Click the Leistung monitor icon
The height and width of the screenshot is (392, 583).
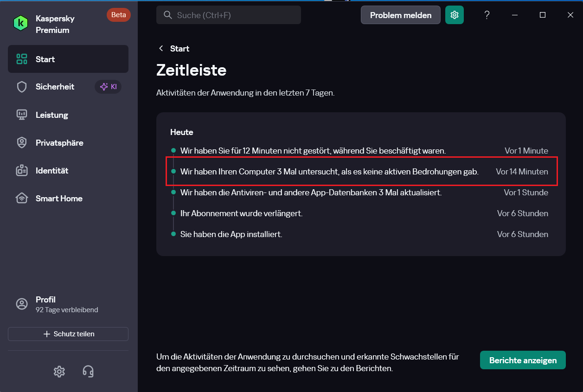click(22, 115)
